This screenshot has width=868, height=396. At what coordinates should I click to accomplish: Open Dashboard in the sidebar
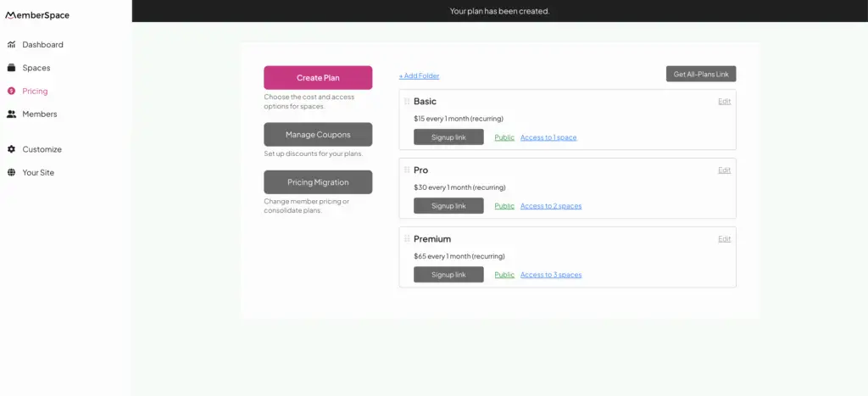coord(42,44)
